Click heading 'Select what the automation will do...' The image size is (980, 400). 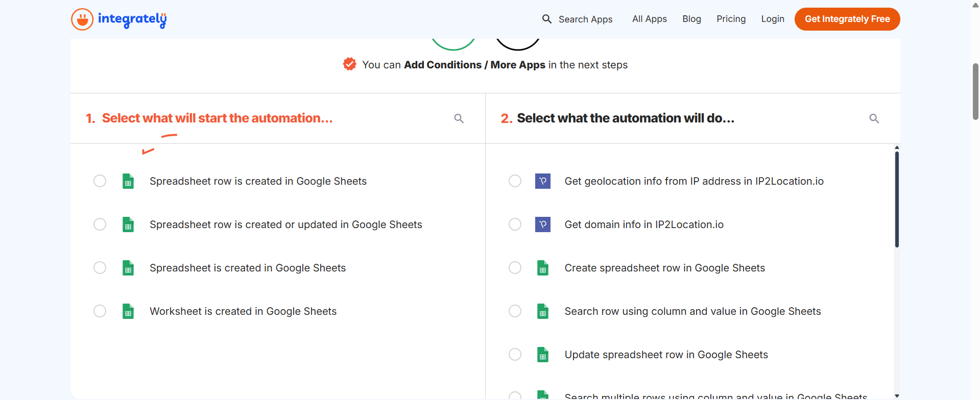(626, 118)
